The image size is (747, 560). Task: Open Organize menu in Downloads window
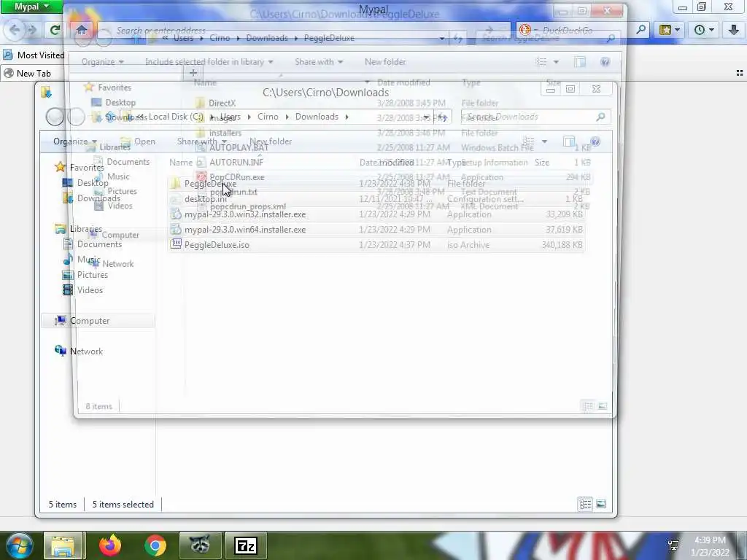(x=74, y=141)
